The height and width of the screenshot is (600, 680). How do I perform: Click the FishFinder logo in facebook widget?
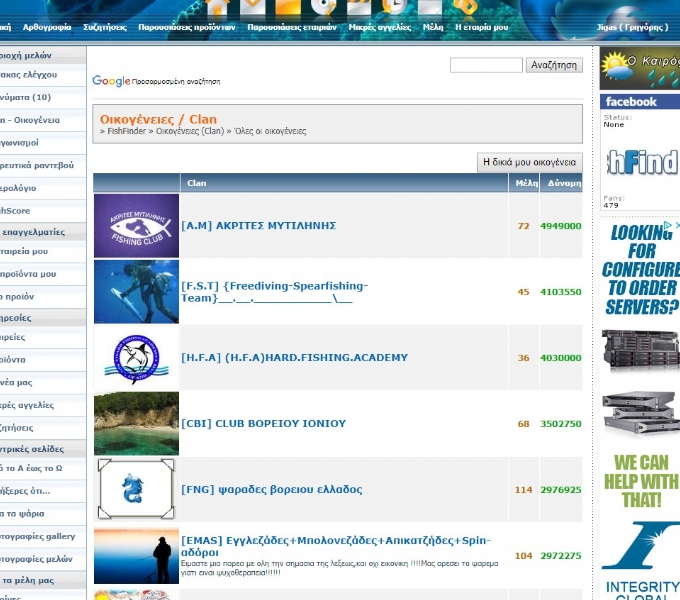642,163
